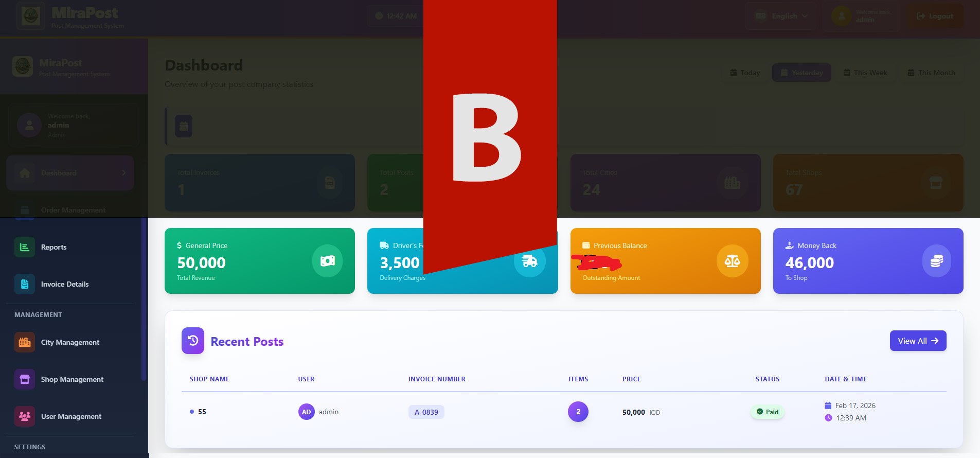Click the sidebar vertical scrollbar
The image size is (980, 458).
pyautogui.click(x=144, y=300)
